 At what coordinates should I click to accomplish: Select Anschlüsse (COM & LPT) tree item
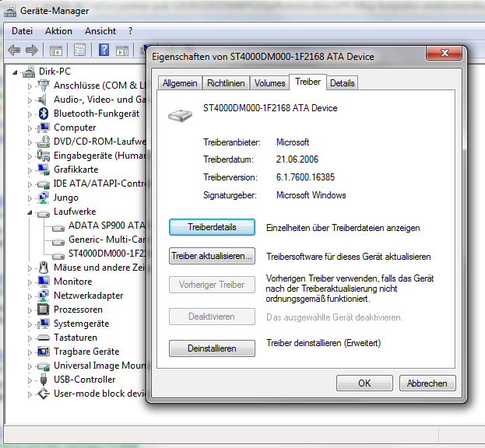point(100,86)
